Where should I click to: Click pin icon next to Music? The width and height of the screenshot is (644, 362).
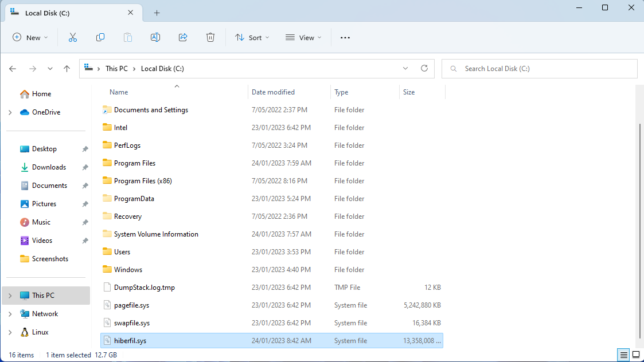pyautogui.click(x=85, y=222)
